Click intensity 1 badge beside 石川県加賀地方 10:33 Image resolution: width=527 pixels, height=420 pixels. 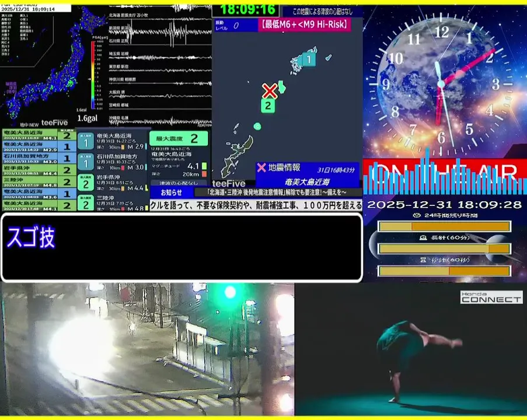(86, 162)
